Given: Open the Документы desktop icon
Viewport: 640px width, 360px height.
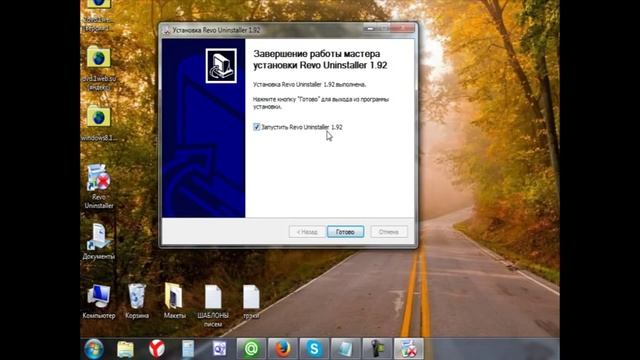Looking at the screenshot, I should pos(98,242).
